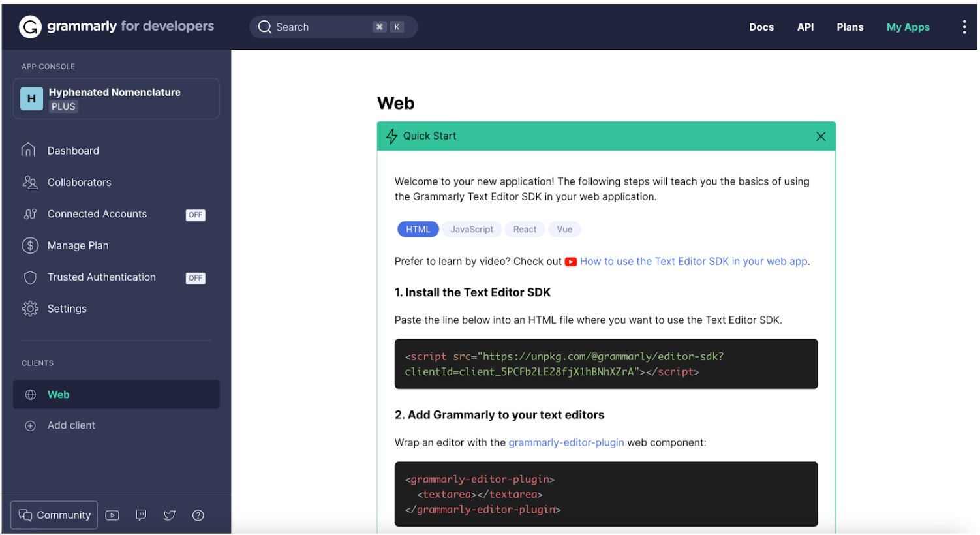Toggle Connected Accounts OFF switch

coord(196,215)
